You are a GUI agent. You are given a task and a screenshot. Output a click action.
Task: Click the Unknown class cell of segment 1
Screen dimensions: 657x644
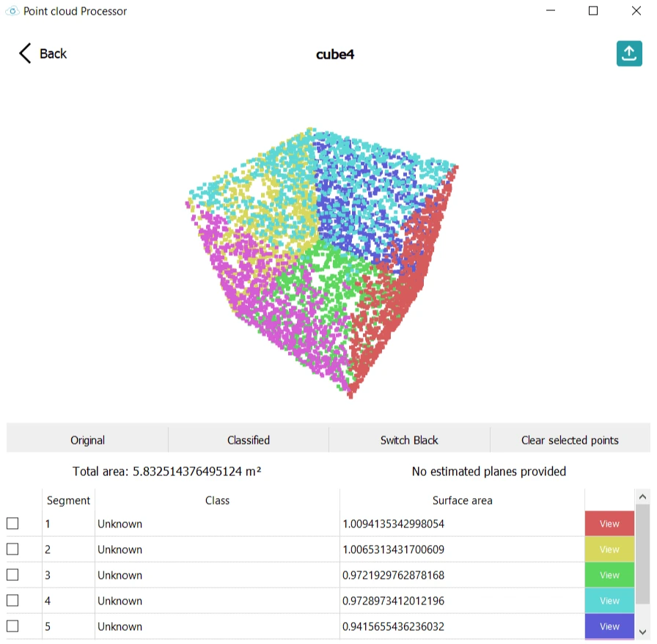[x=217, y=524]
